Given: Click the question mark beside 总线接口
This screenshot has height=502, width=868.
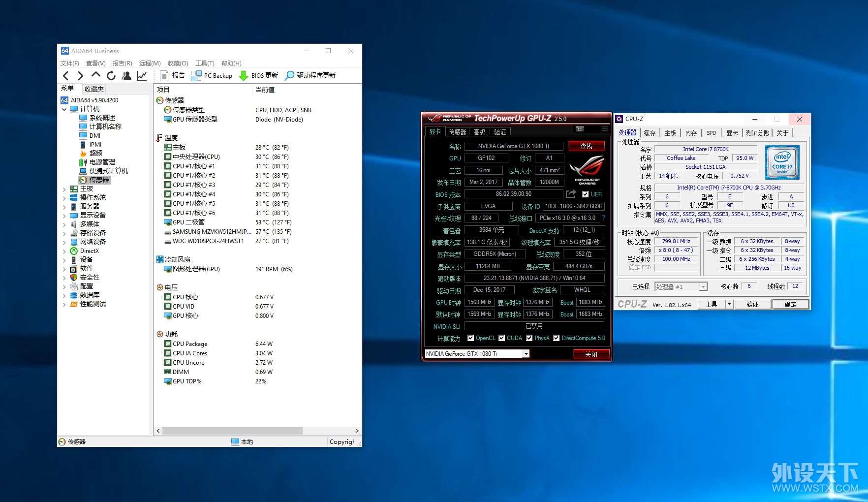Looking at the screenshot, I should pos(604,218).
